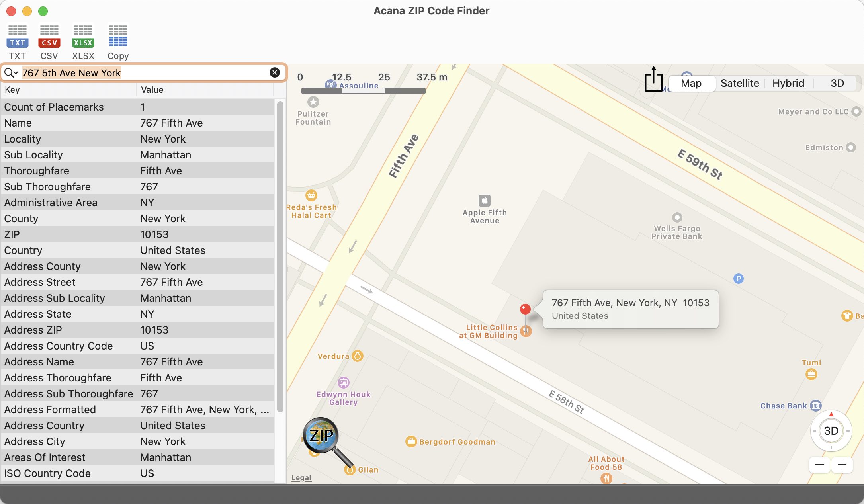Export results as CSV file
864x504 pixels.
click(x=49, y=42)
